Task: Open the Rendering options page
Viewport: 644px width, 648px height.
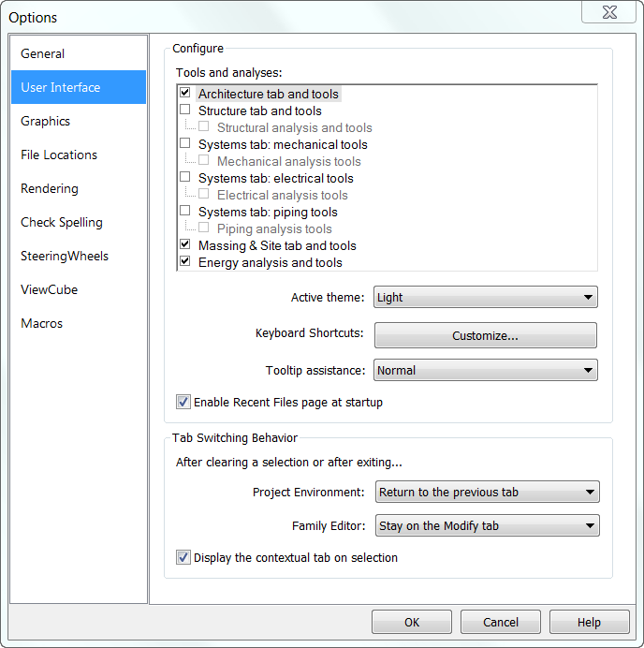Action: point(79,188)
